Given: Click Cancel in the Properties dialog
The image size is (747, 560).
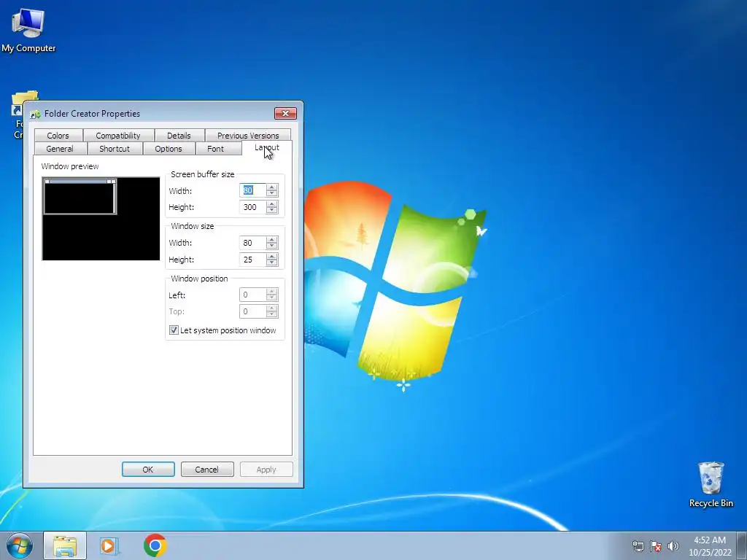Looking at the screenshot, I should point(207,470).
